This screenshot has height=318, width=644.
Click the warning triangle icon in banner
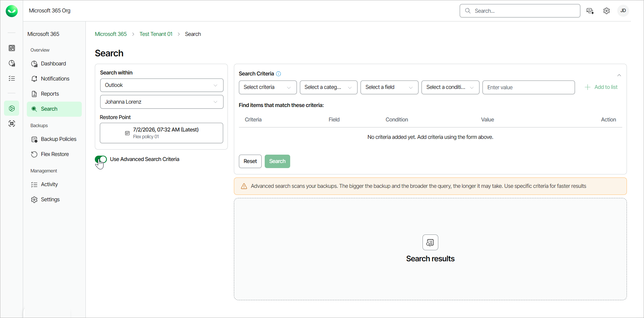[244, 186]
